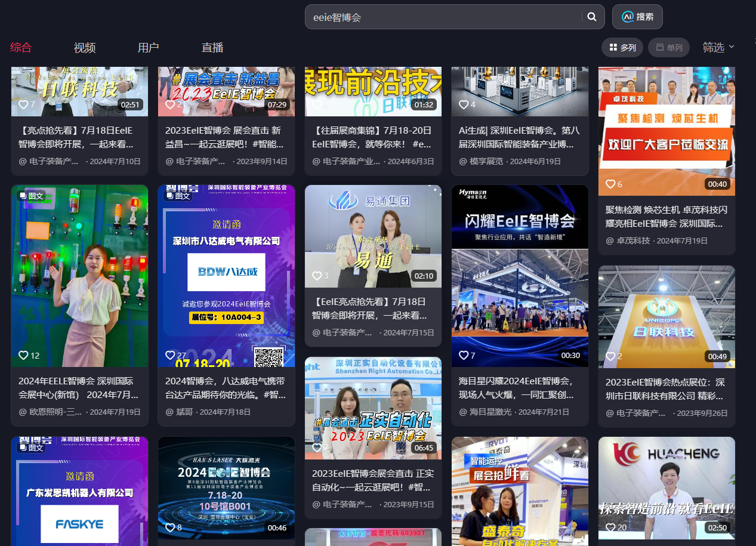Open the title 海目星闪耀2024EeIE智博会

coord(516,388)
